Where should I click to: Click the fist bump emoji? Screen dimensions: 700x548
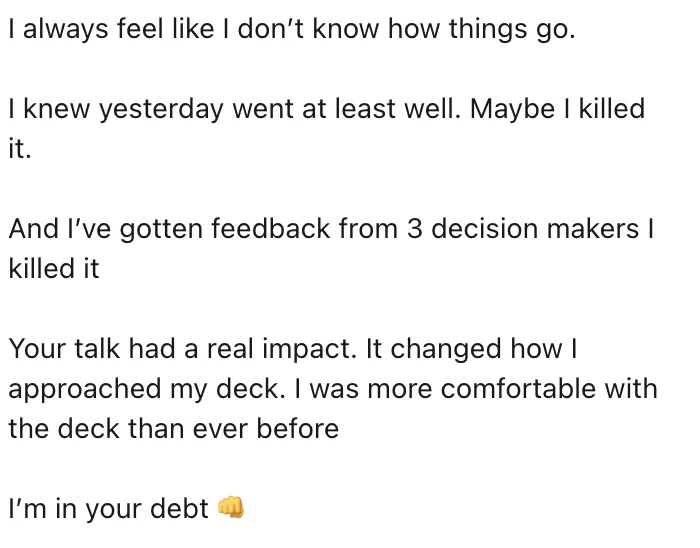[231, 508]
